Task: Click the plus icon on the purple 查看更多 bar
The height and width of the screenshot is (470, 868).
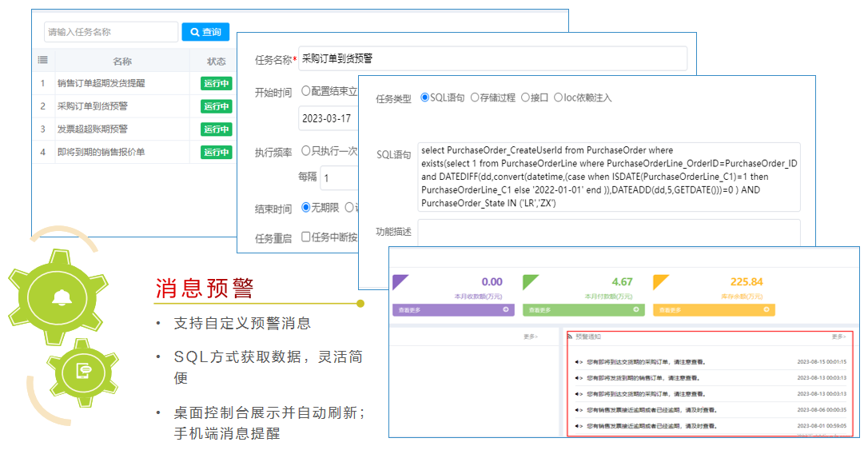Action: coord(505,309)
